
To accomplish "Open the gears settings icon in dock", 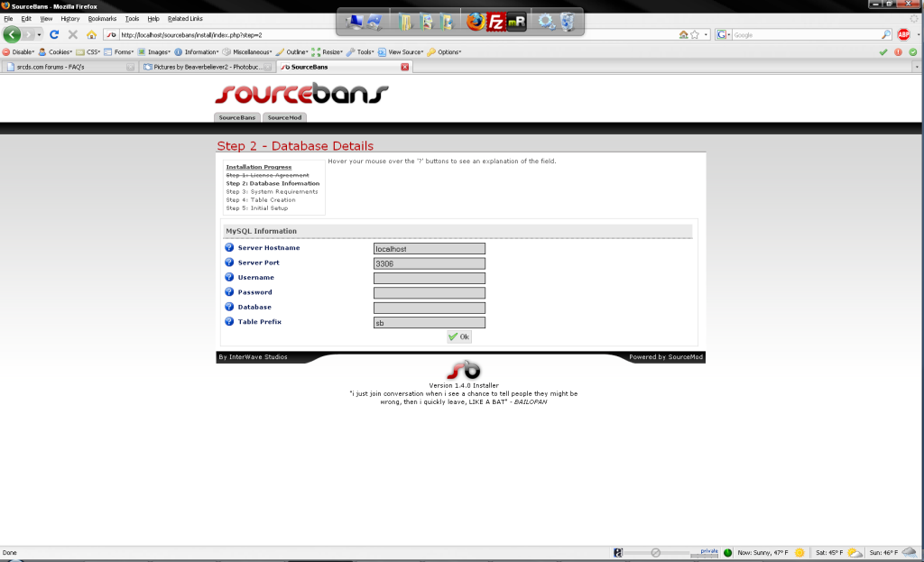I will coord(546,23).
